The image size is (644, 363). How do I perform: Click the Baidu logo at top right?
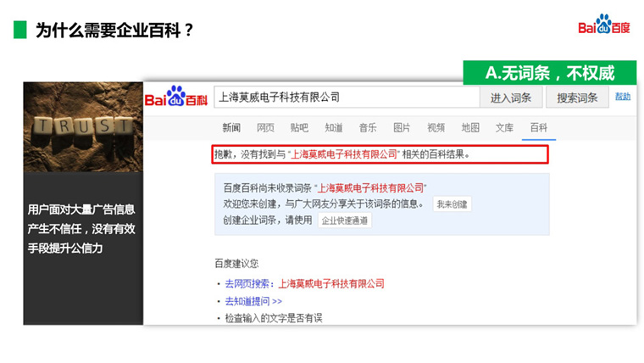click(603, 25)
